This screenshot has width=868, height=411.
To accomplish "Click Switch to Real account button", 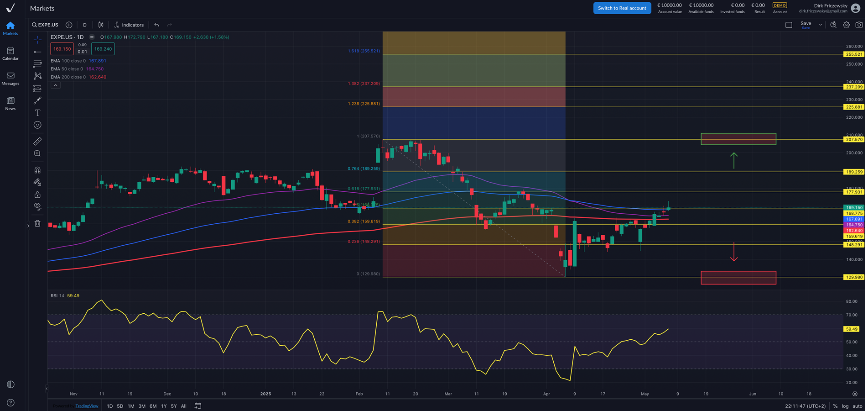I will coord(622,8).
